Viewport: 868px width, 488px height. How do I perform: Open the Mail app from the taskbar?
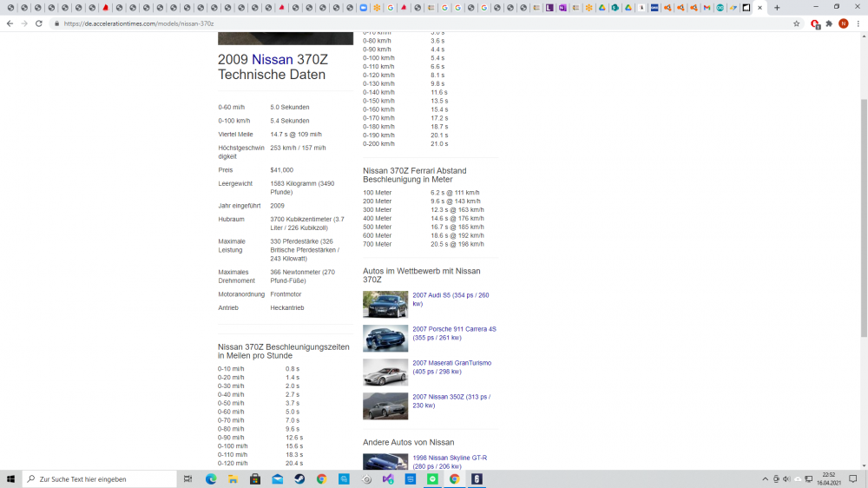point(278,479)
